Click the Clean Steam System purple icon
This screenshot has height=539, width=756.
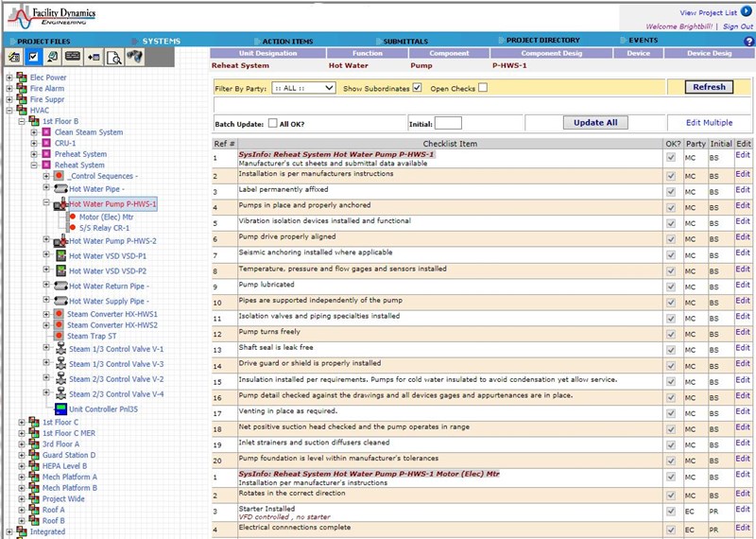[x=46, y=131]
